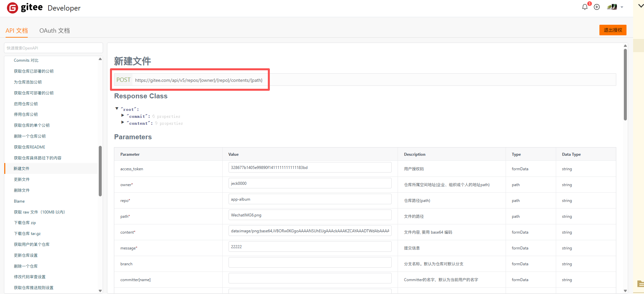Viewport: 644px width, 294px height.
Task: Click the Parameter column header
Action: click(x=130, y=154)
